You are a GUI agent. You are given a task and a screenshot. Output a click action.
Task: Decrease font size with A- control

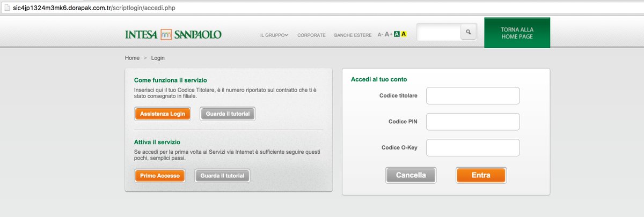(x=380, y=34)
